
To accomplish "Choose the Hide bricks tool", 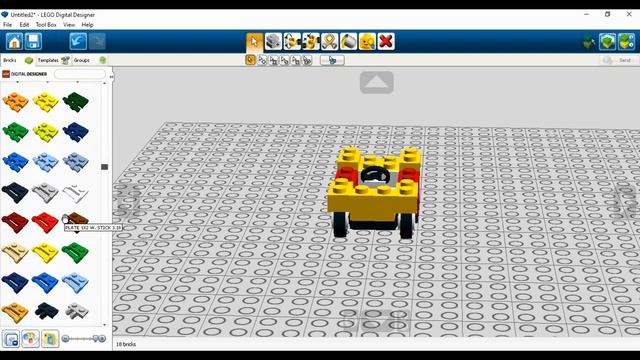I will pos(367,42).
